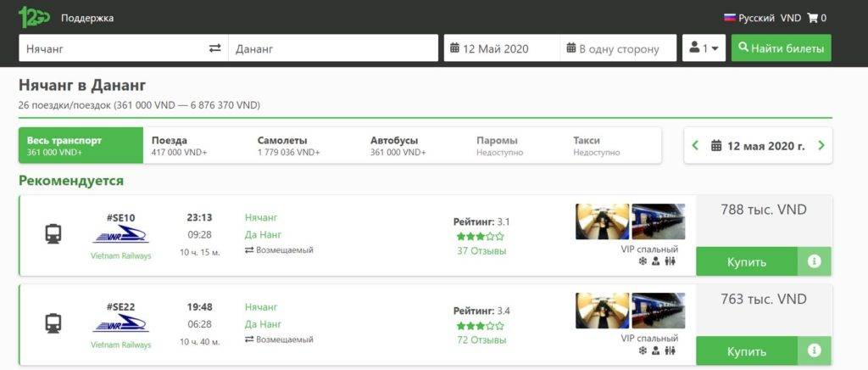Go to previous date with left chevron

(696, 146)
